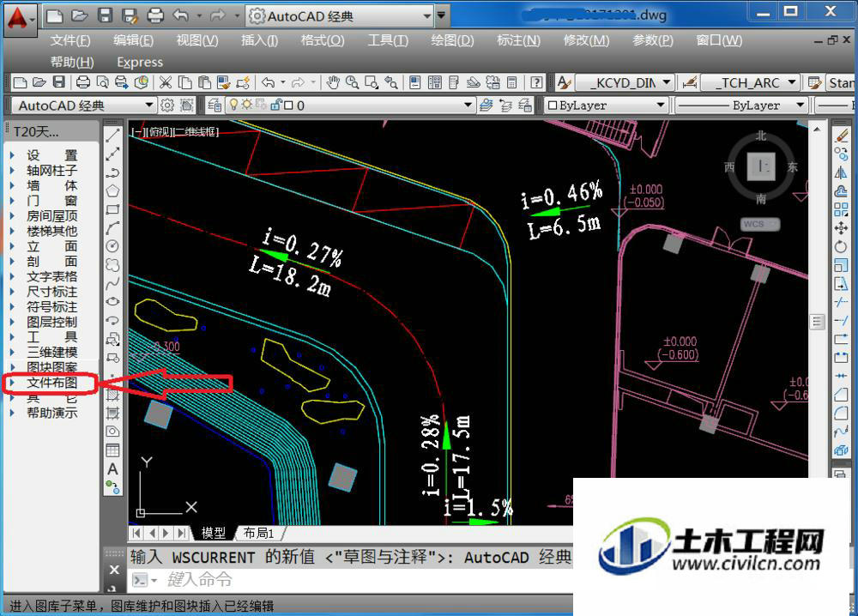858x616 pixels.
Task: Open the 修改(M) menu
Action: 586,40
